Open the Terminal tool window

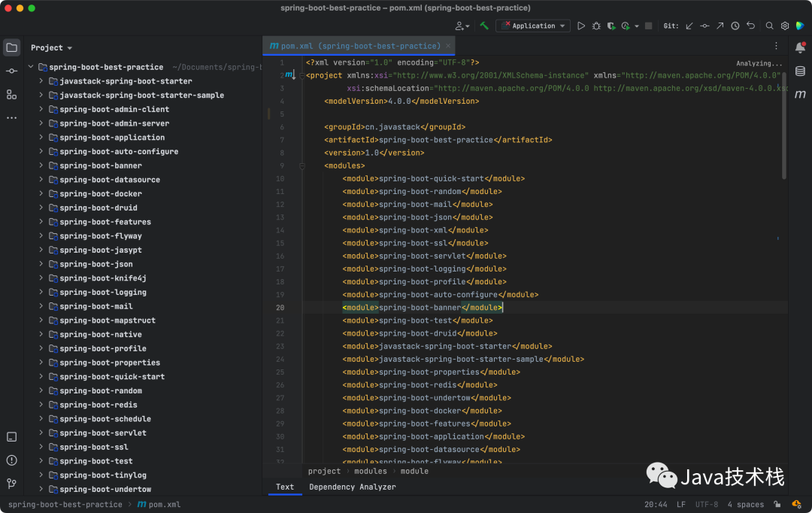coord(11,437)
